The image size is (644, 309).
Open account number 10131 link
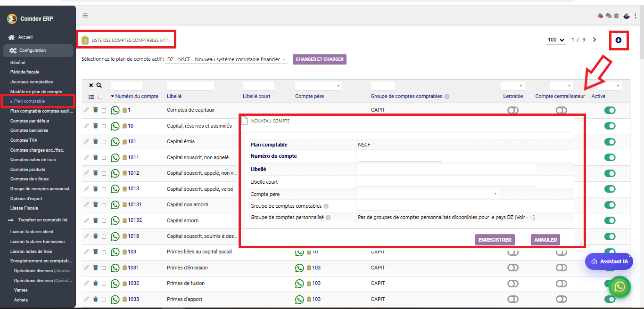pos(135,204)
